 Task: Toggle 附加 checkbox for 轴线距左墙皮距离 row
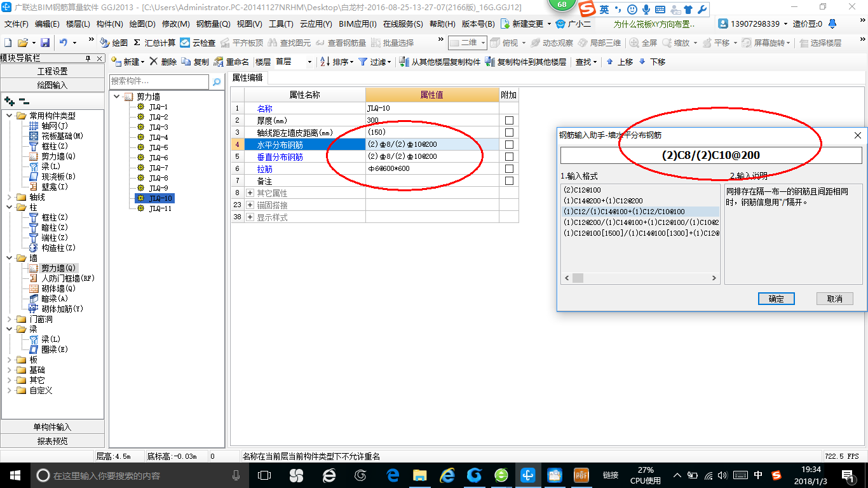[x=509, y=132]
